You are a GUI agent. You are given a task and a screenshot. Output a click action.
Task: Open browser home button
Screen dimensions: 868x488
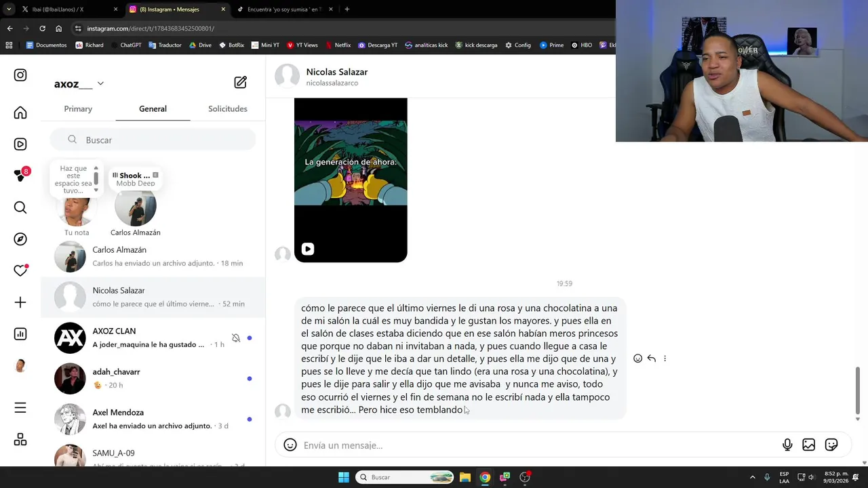point(59,28)
